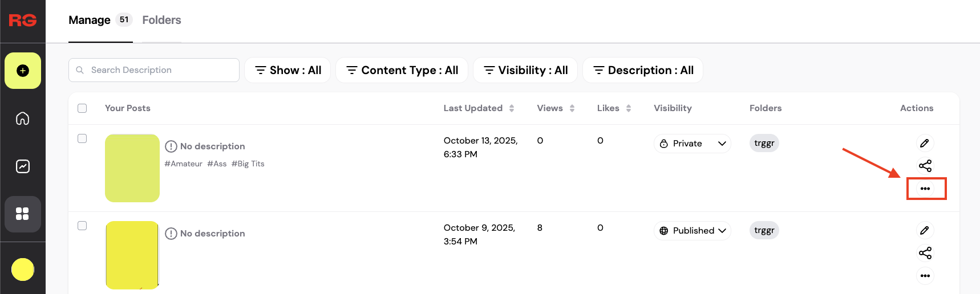This screenshot has height=294, width=980.
Task: Click the plus create button in sidebar
Action: tap(23, 71)
